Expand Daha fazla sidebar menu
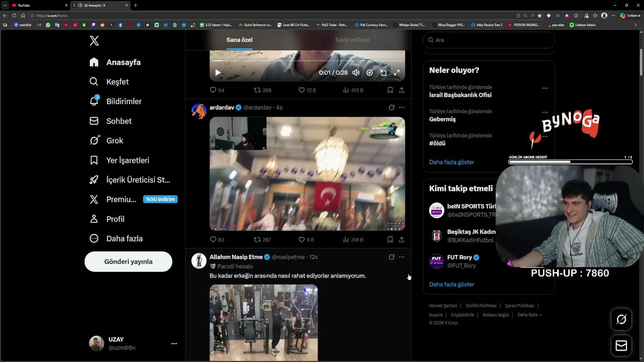This screenshot has height=362, width=644. click(116, 239)
